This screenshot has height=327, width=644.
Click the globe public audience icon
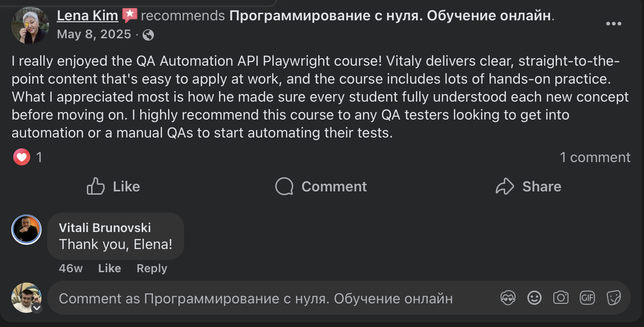click(x=148, y=35)
